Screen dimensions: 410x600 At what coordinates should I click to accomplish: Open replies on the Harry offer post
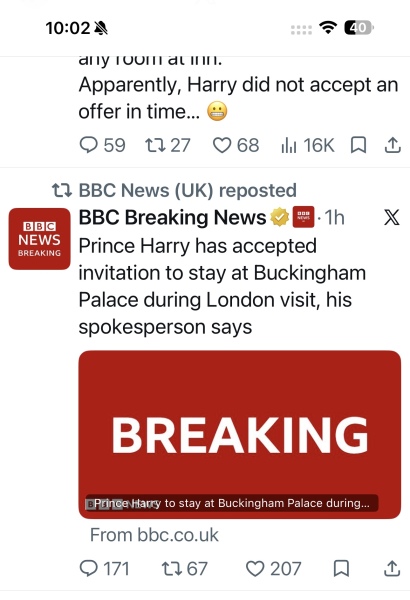pos(102,145)
